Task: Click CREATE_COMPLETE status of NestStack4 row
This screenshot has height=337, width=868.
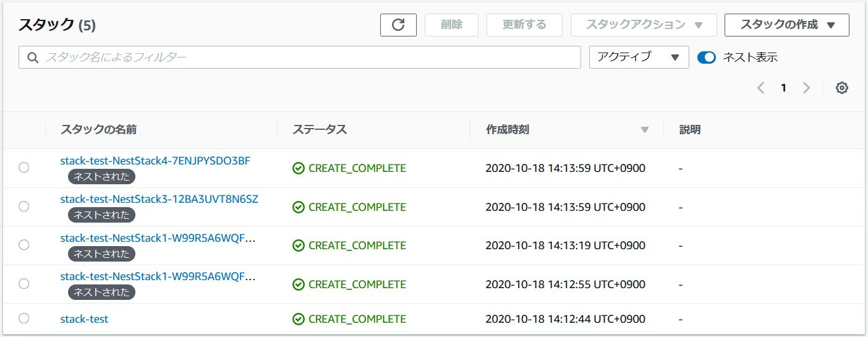Action: click(357, 168)
